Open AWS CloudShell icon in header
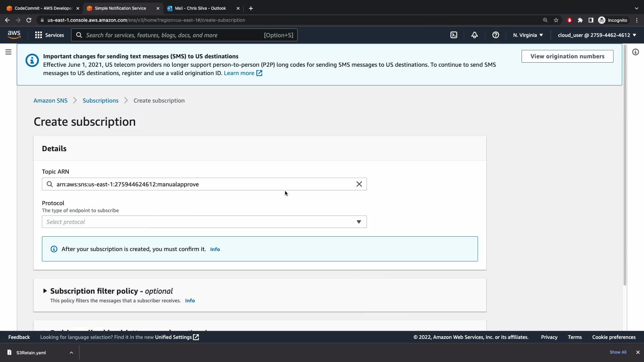644x362 pixels. click(x=453, y=35)
